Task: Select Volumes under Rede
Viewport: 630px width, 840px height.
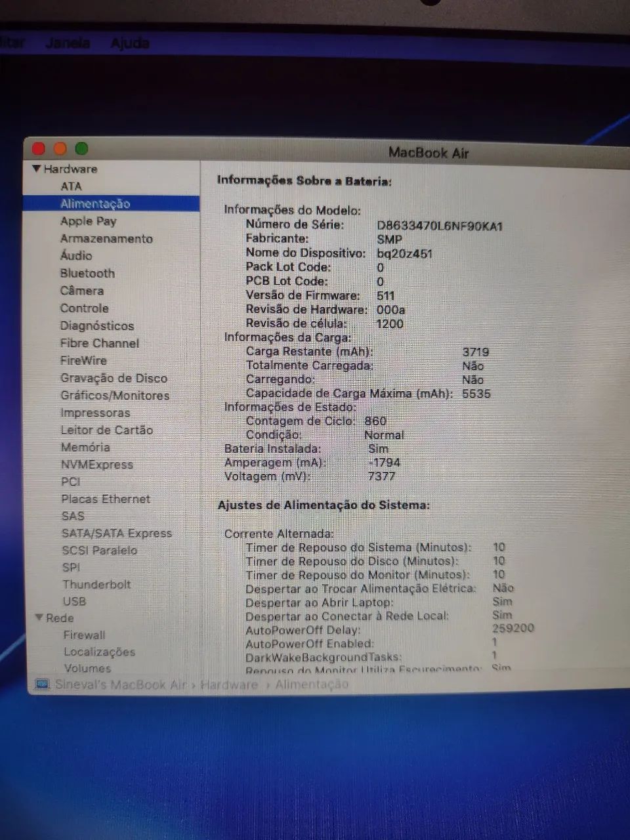Action: point(87,668)
